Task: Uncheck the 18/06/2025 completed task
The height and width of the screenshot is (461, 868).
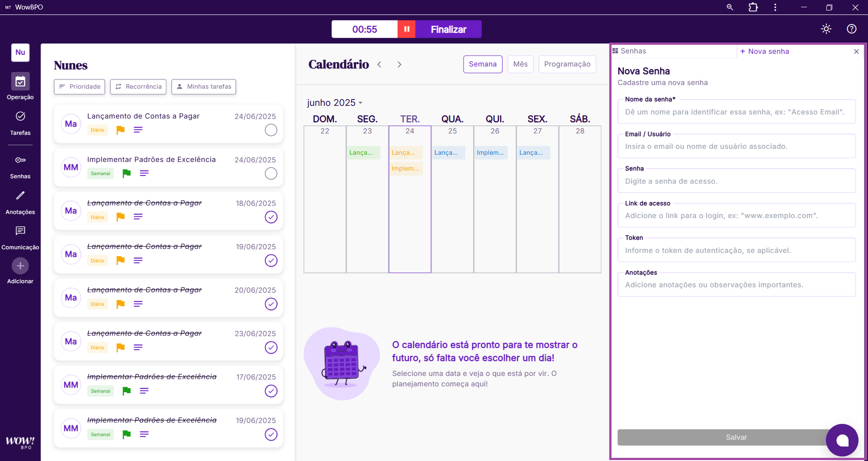Action: 271,217
